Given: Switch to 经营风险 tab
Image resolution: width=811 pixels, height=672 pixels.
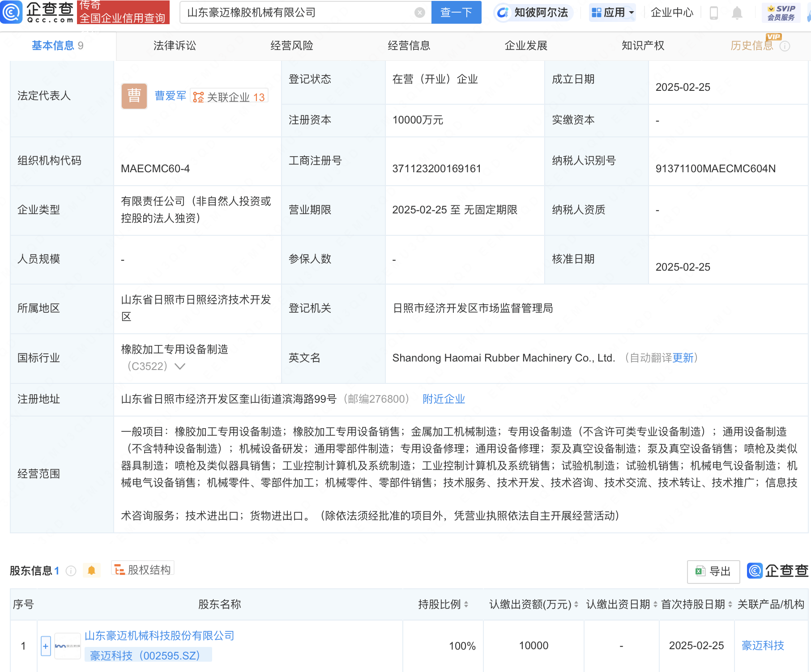Looking at the screenshot, I should [x=292, y=46].
